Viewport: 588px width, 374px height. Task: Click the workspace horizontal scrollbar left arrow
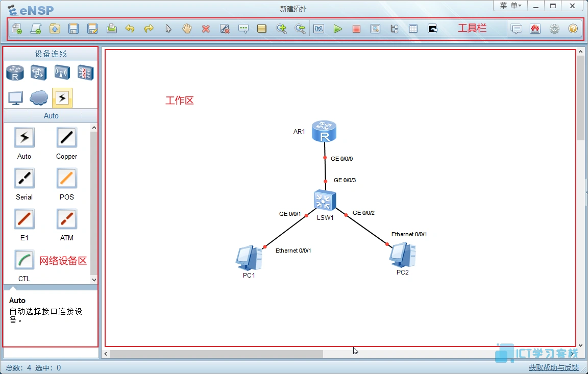coord(106,354)
